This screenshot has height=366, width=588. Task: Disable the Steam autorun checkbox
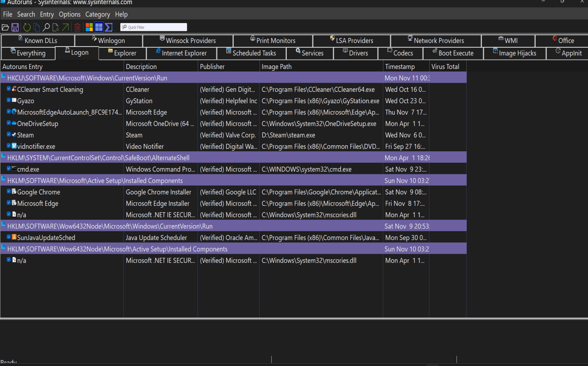click(x=9, y=134)
